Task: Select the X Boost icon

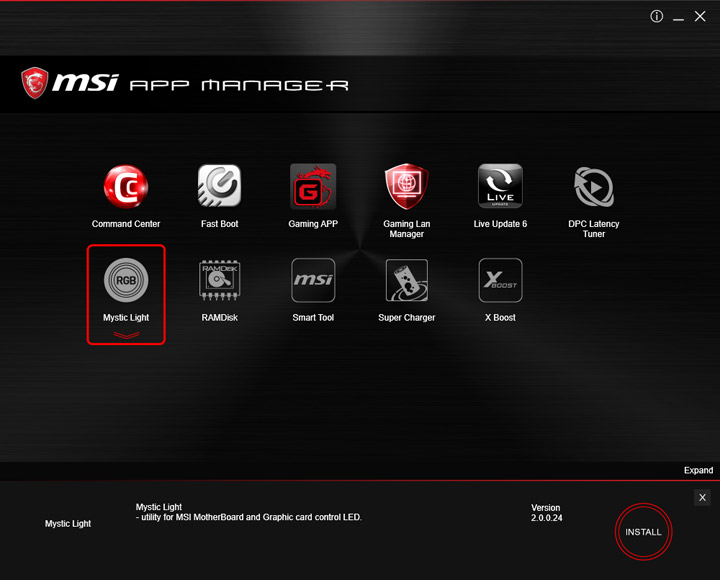Action: click(500, 280)
